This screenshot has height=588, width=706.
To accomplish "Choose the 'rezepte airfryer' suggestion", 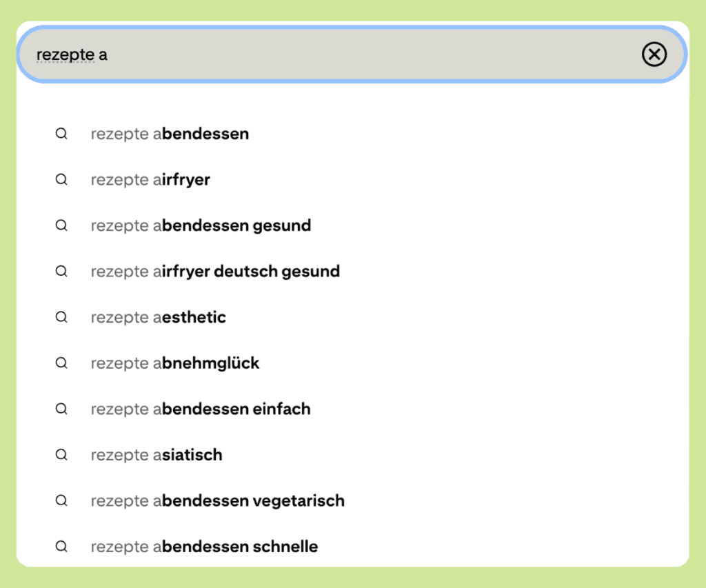I will (150, 180).
